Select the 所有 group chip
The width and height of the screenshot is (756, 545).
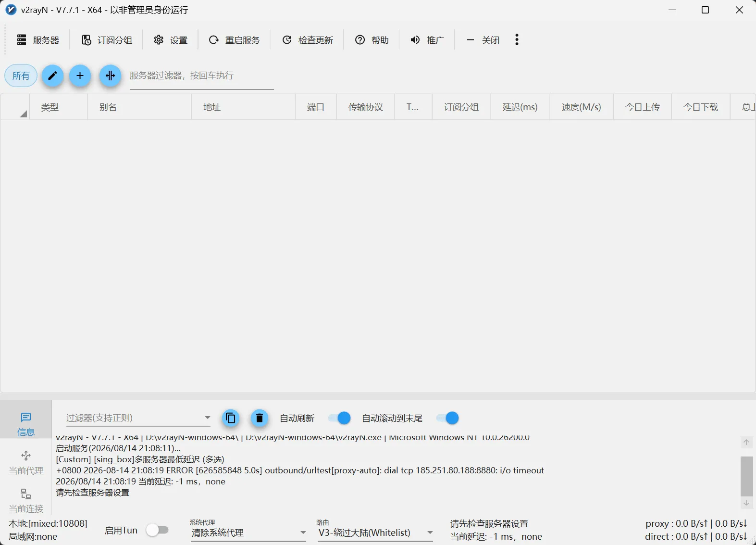click(x=21, y=76)
